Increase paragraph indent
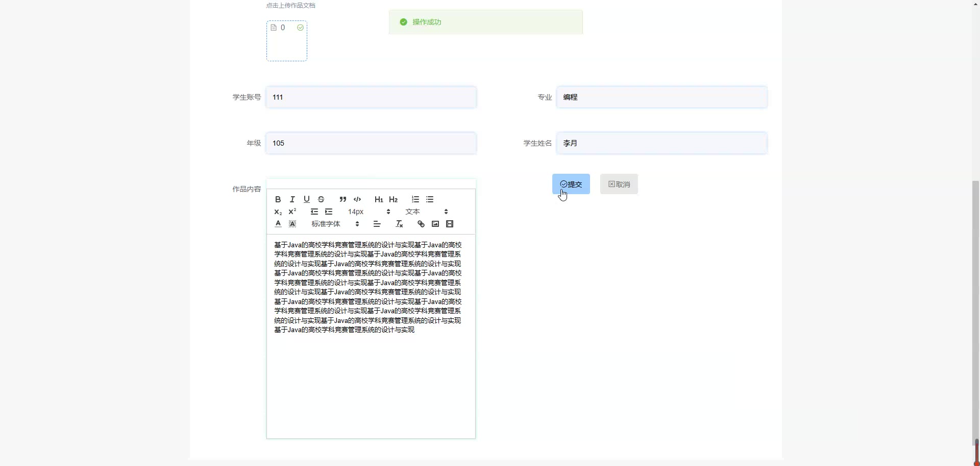The image size is (980, 466). 329,212
